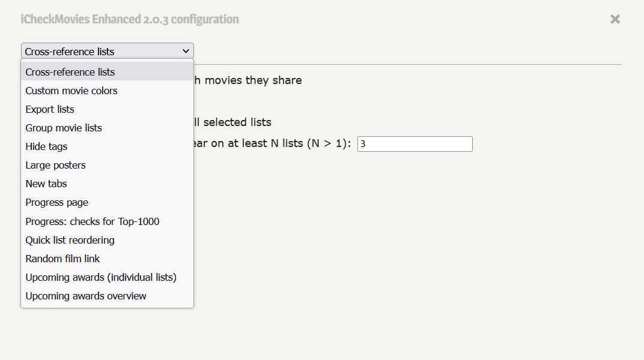Click the iCheckMovies Enhanced configuration title
The image size is (644, 360).
(130, 19)
